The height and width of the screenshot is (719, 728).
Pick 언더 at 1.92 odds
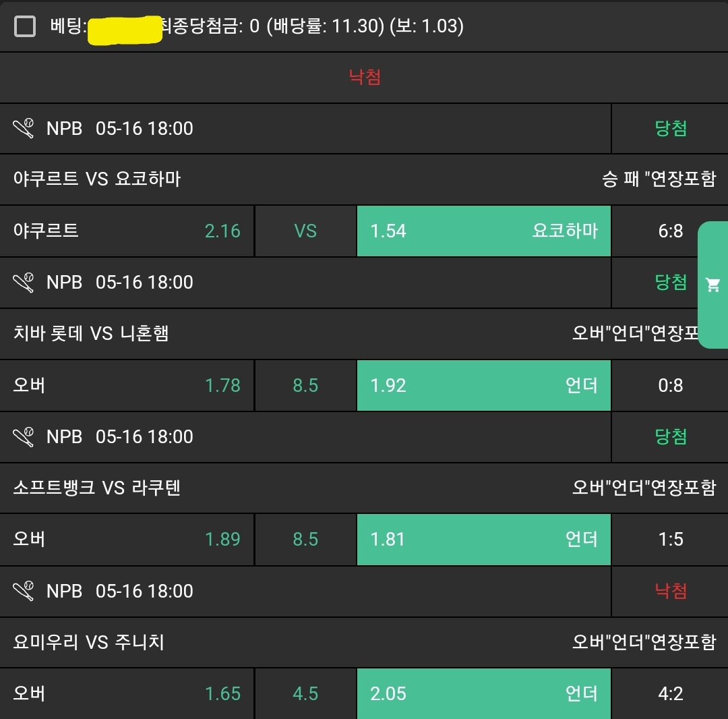tap(483, 385)
